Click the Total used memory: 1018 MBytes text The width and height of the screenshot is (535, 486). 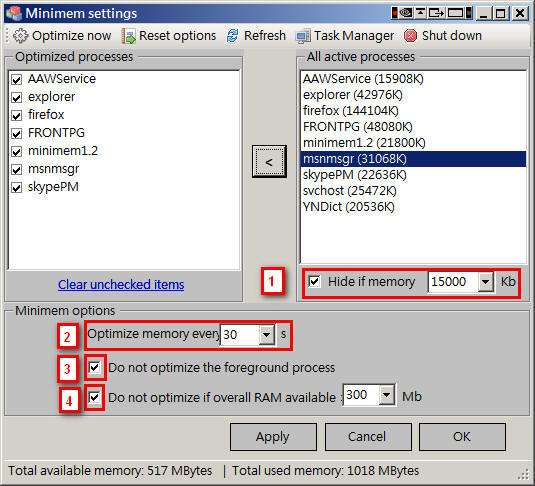pyautogui.click(x=326, y=471)
